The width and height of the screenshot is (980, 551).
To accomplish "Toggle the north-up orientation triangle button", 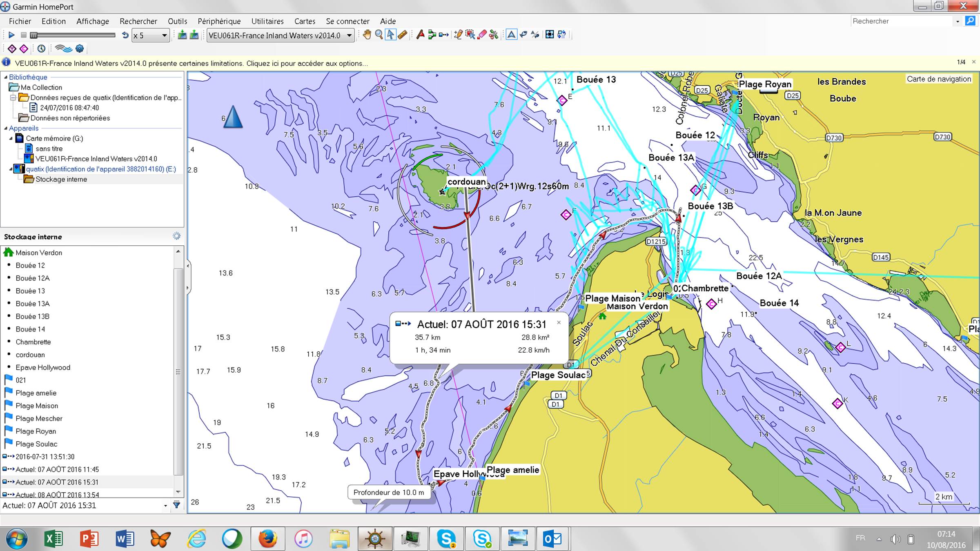I will 511,35.
